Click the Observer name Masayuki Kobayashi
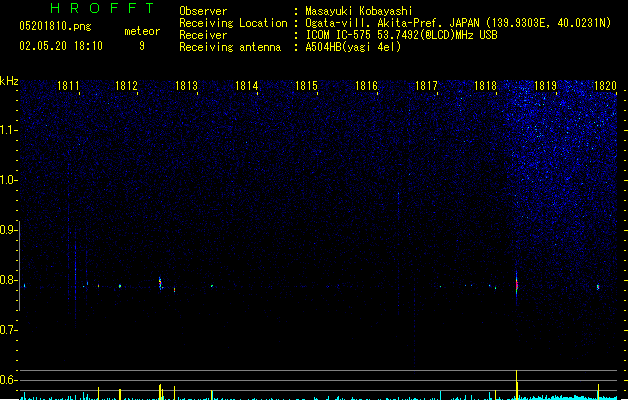 click(x=359, y=11)
